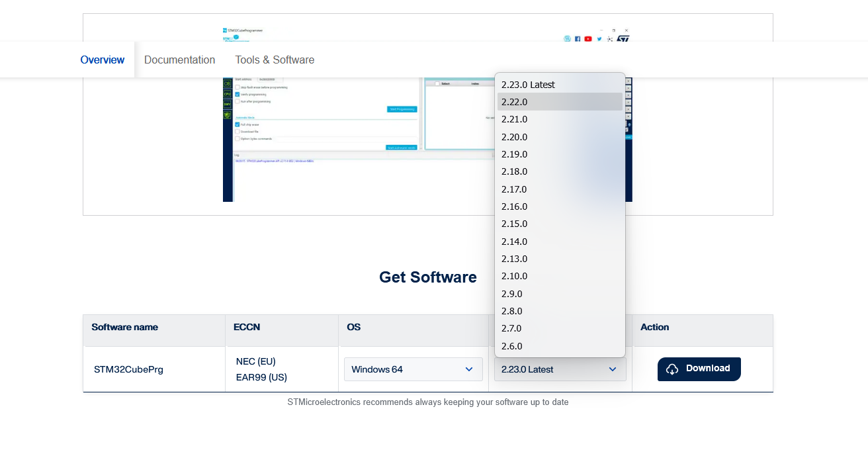Open the Windows 64 OS dropdown
This screenshot has width=868, height=450.
tap(413, 369)
